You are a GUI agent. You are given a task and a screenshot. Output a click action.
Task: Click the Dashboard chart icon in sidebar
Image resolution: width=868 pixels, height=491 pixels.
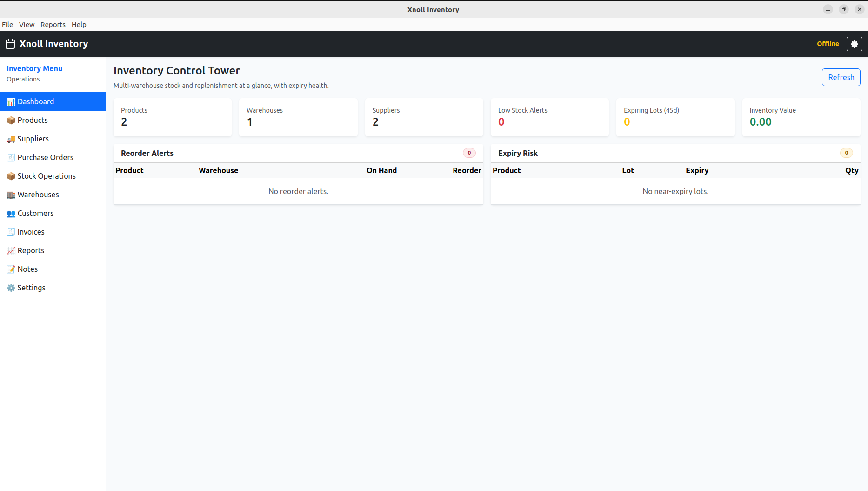click(11, 102)
